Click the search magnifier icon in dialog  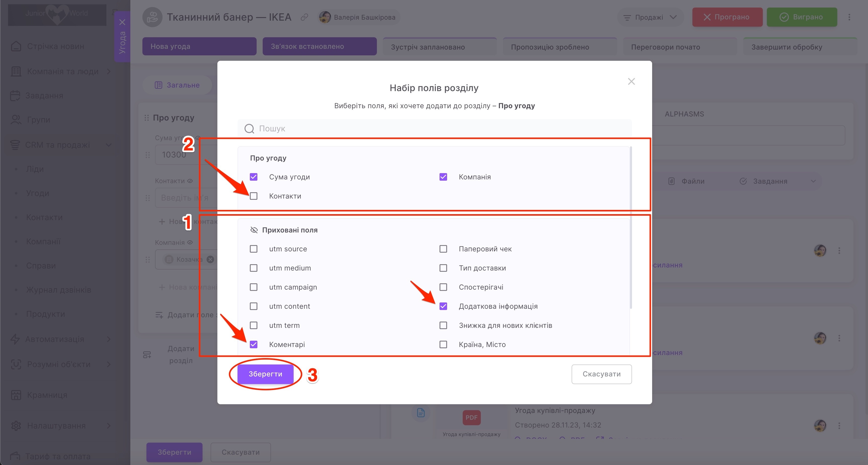(249, 129)
